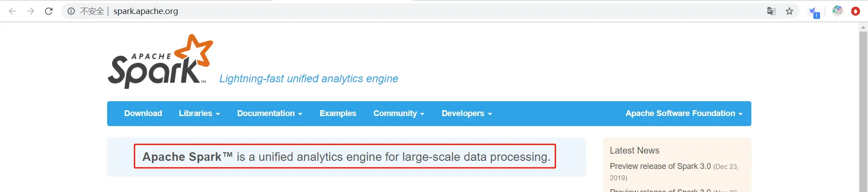
Task: Open the Examples nav item
Action: (338, 113)
